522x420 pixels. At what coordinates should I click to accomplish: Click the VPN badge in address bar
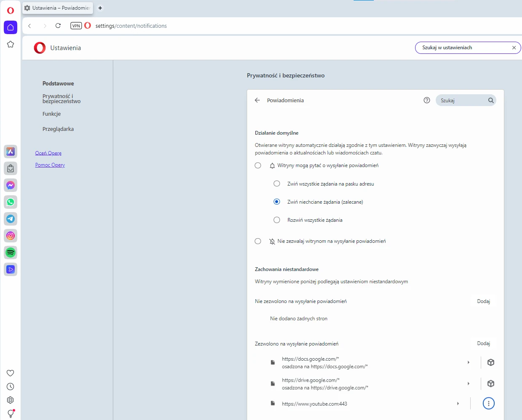pyautogui.click(x=76, y=26)
